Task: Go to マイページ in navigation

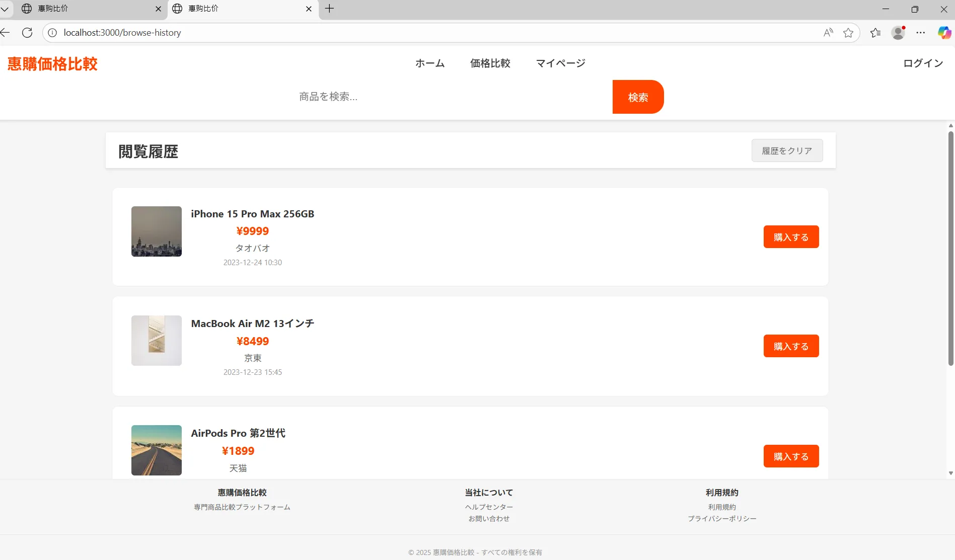Action: [x=560, y=63]
